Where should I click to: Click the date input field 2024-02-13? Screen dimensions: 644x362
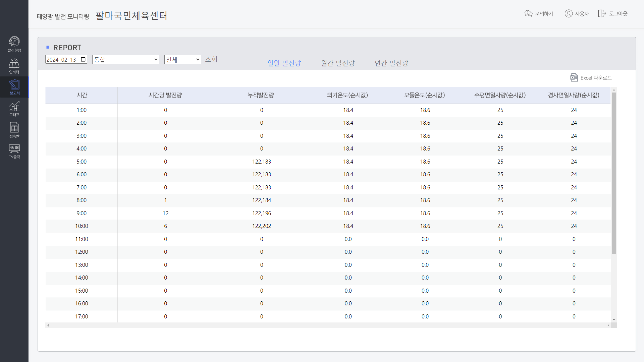click(x=66, y=59)
